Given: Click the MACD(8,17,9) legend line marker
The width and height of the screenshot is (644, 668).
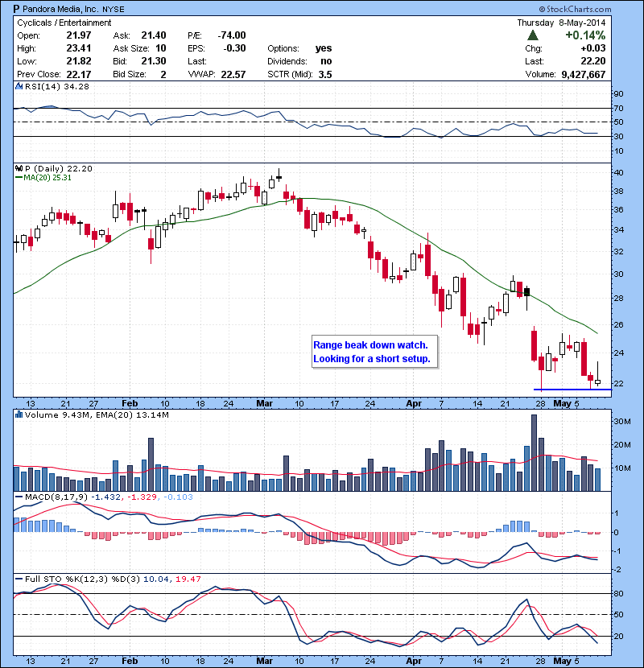Looking at the screenshot, I should point(19,497).
